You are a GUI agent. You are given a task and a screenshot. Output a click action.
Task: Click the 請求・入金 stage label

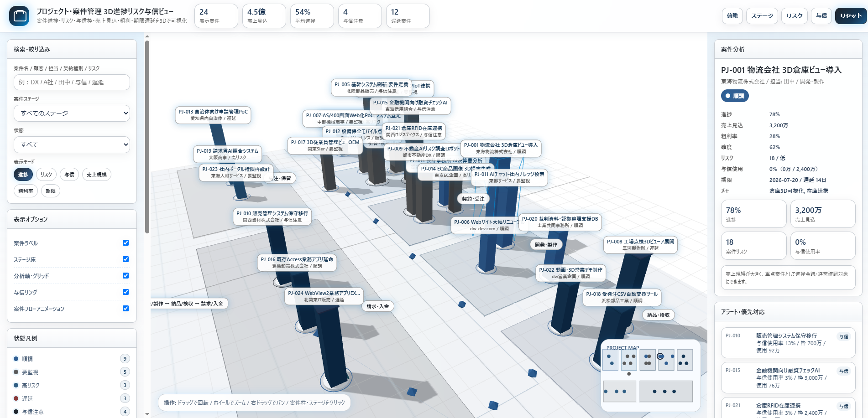[x=378, y=306]
